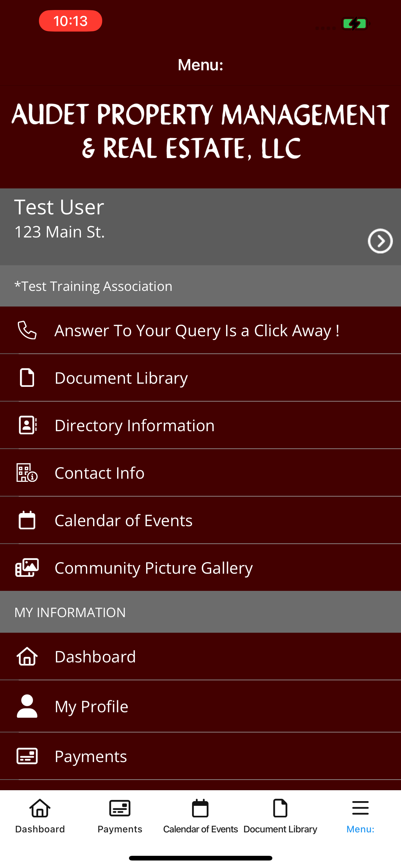This screenshot has width=401, height=868.
Task: Select Community Picture Gallery
Action: pyautogui.click(x=200, y=567)
